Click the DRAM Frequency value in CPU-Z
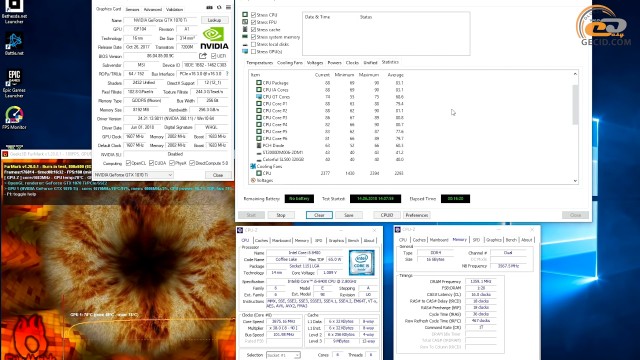640x360 pixels. click(481, 282)
